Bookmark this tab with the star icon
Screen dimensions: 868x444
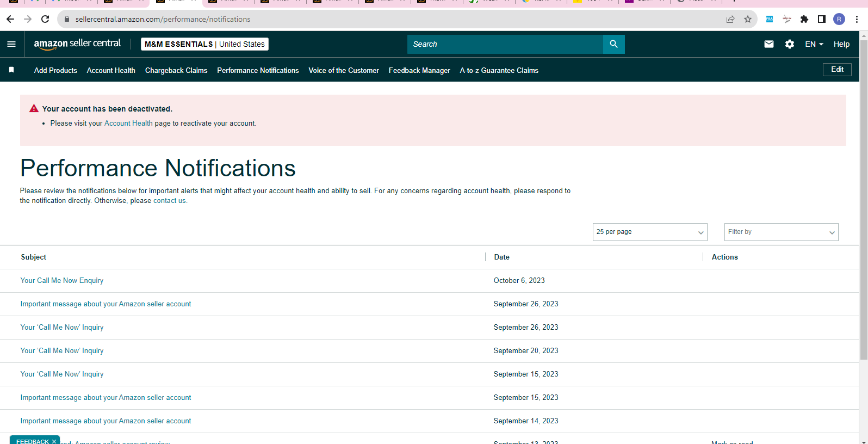coord(748,19)
